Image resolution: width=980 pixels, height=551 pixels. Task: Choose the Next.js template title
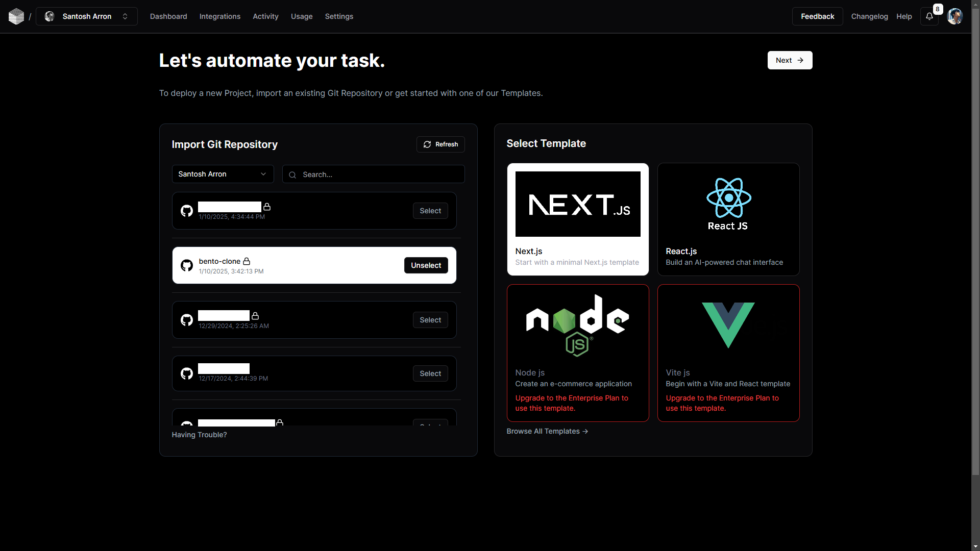(529, 251)
